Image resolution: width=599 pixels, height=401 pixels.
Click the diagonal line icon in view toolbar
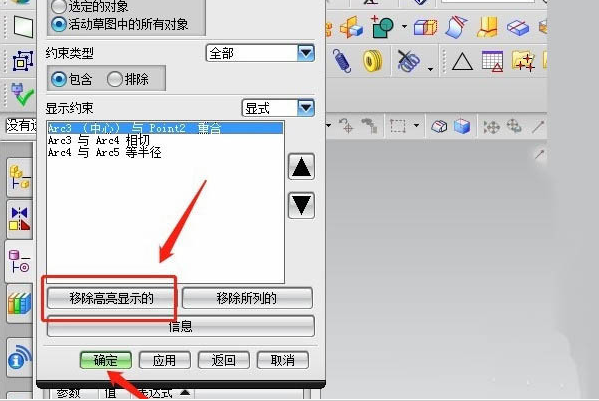[x=538, y=126]
